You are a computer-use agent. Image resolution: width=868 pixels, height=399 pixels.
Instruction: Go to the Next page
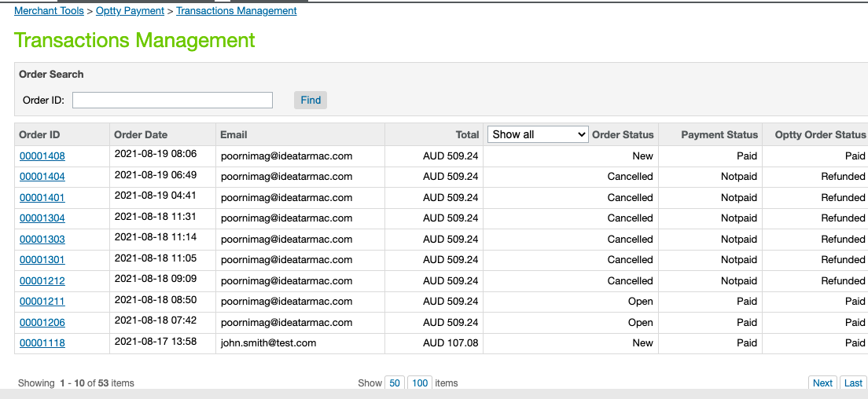[x=822, y=383]
